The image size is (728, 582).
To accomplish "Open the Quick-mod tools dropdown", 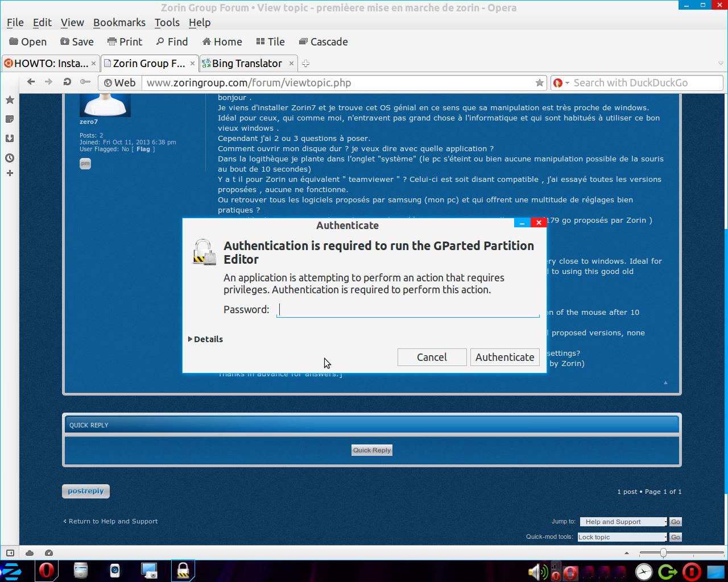I will click(622, 537).
